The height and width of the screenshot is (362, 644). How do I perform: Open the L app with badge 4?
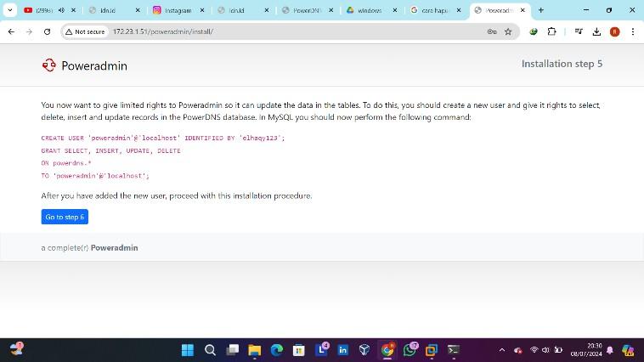click(321, 349)
